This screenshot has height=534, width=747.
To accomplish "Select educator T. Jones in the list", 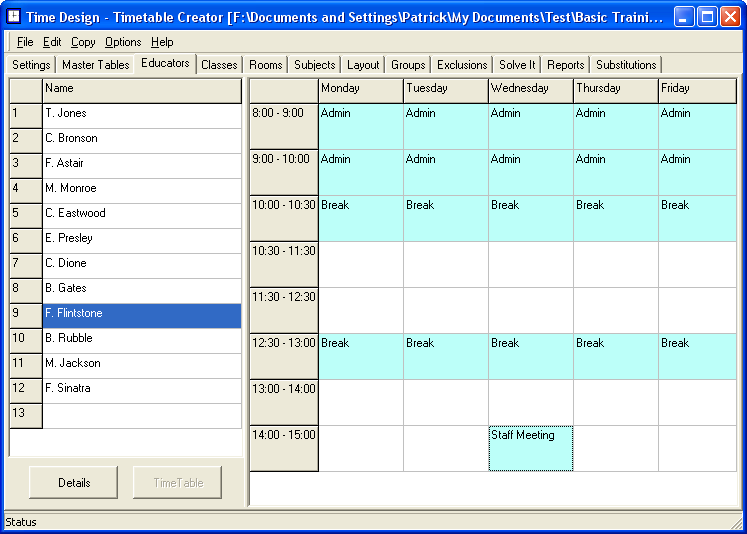I will pos(141,114).
